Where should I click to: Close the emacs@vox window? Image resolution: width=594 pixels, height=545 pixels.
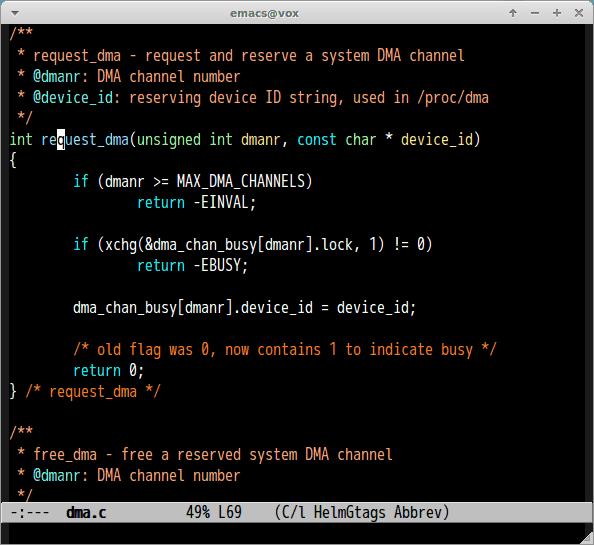coord(579,13)
